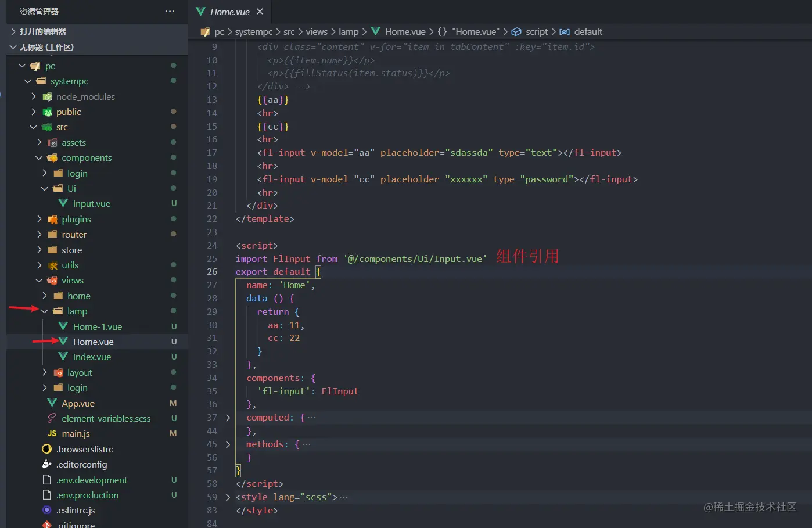
Task: Select the Home.vue editor tab
Action: click(229, 12)
